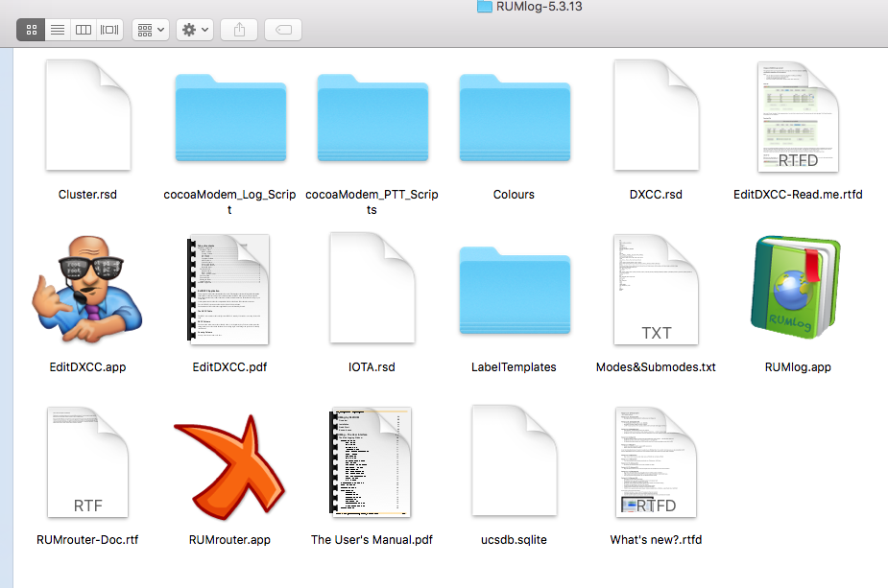
Task: Open the What's new?.rtfd document
Action: point(656,465)
